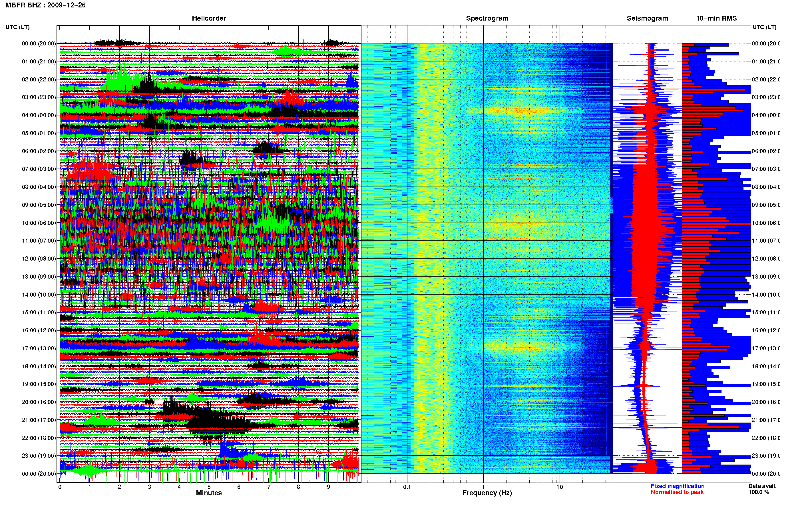Viewport: 812px width, 508px height.
Task: Click the '8' tick on the Minutes axis
Action: [x=298, y=487]
